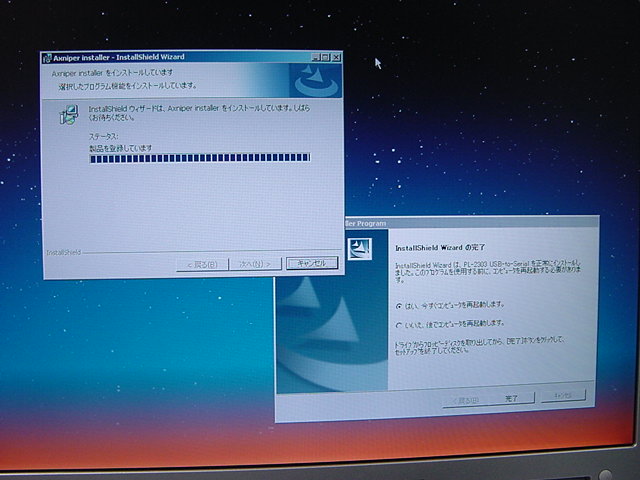This screenshot has width=640, height=480.
Task: Click the disabled 次へ(N) button in the Axniper installer
Action: coord(255,264)
